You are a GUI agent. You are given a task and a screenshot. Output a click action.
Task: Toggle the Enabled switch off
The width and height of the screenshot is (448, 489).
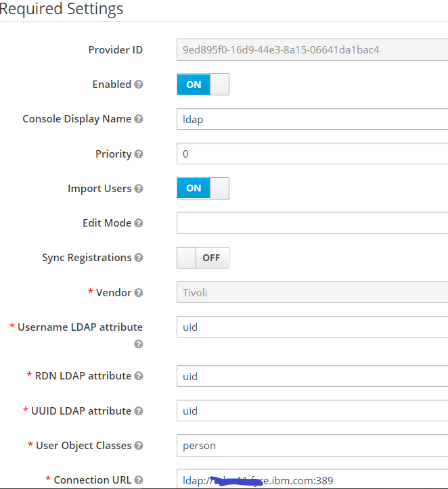(x=203, y=84)
